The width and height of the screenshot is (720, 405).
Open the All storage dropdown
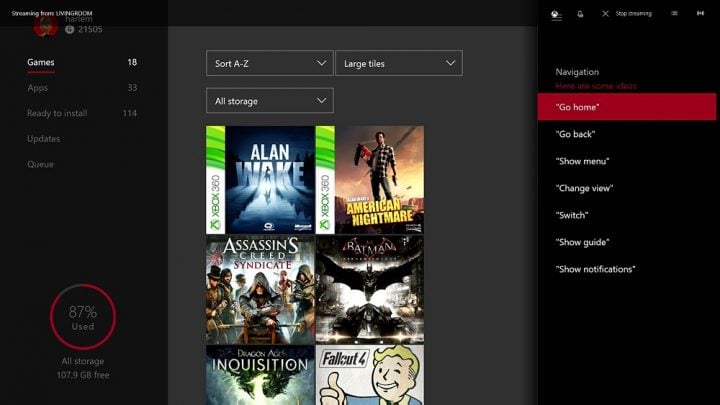pyautogui.click(x=270, y=101)
